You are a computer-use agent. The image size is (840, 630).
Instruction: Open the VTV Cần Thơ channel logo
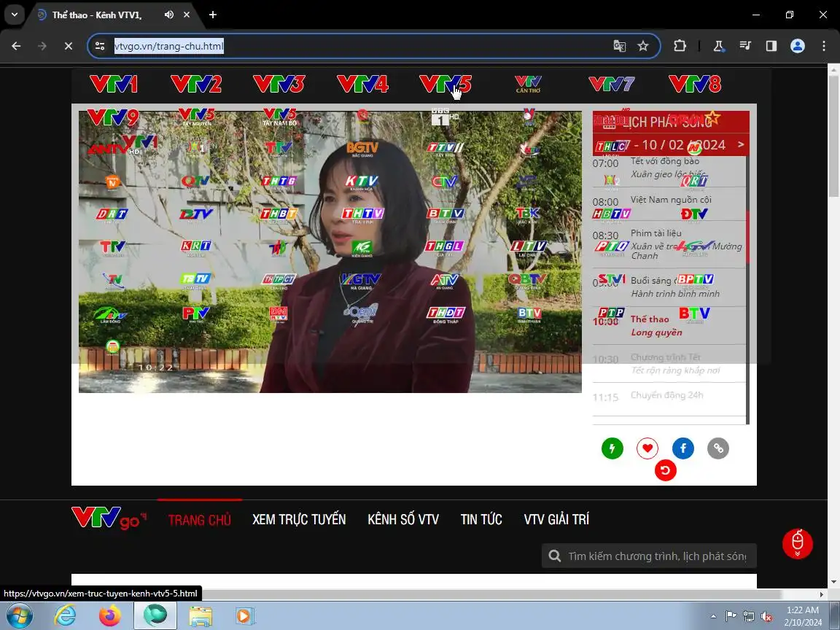(x=528, y=84)
